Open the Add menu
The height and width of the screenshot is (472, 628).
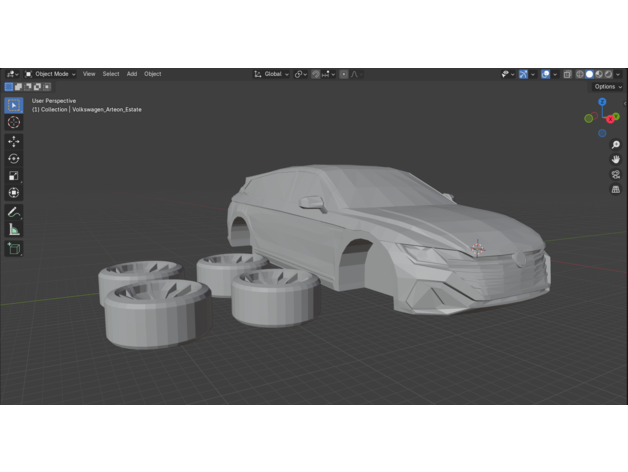(132, 74)
